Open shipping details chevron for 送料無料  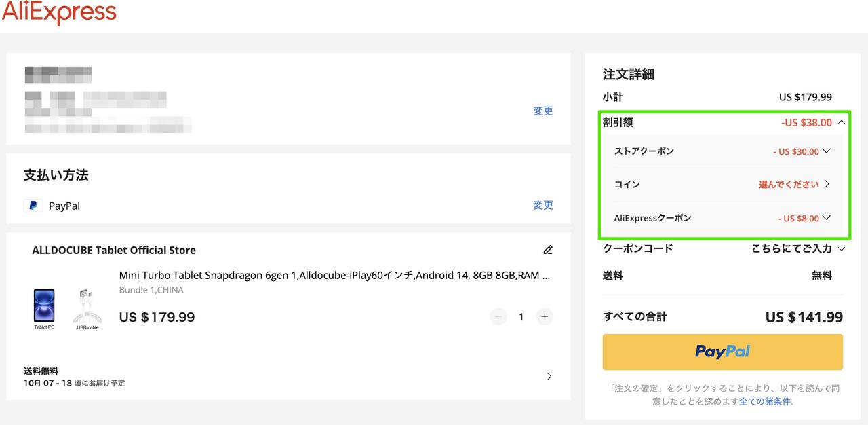549,376
